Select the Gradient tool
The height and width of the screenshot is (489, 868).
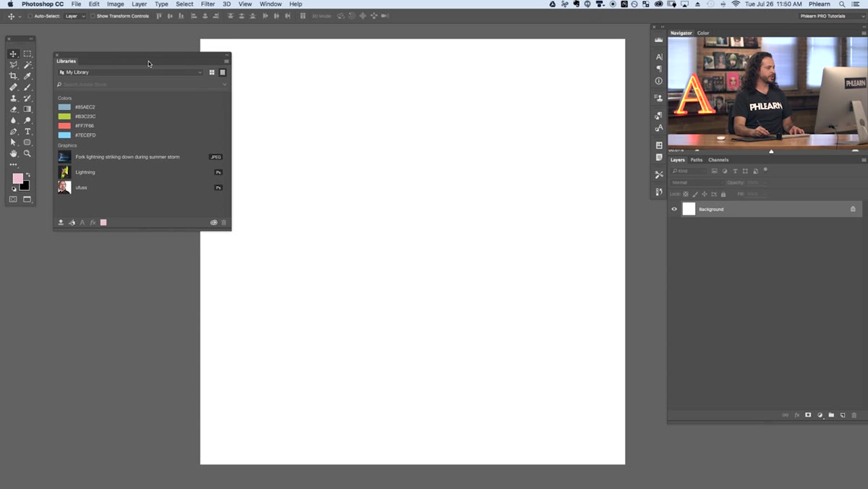tap(27, 109)
